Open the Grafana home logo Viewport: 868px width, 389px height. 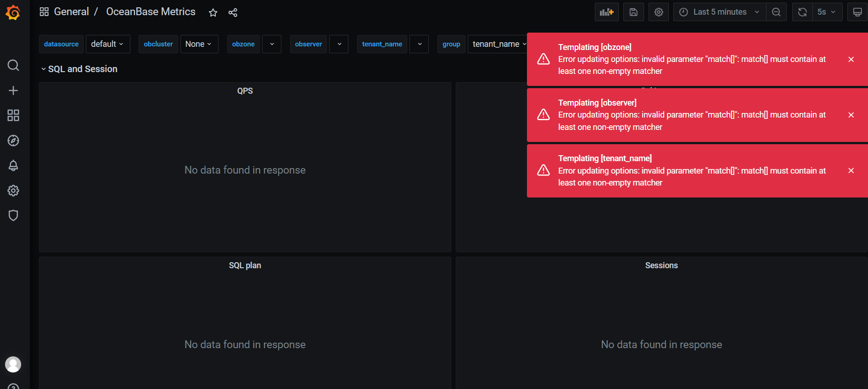(13, 12)
